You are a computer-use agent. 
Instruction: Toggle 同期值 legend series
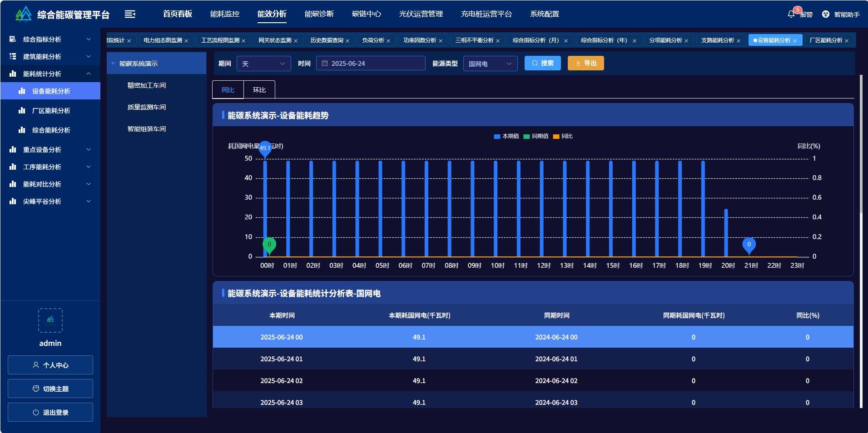pos(536,136)
